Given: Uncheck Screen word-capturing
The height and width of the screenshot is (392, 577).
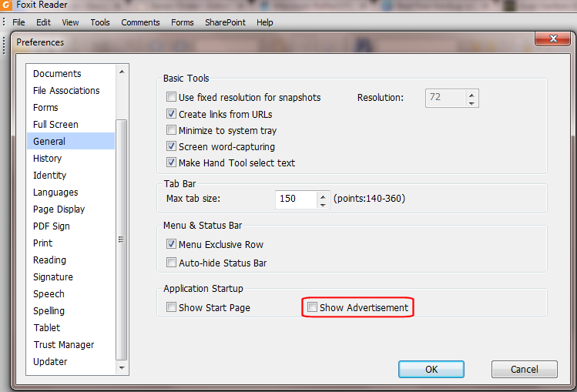Looking at the screenshot, I should click(x=171, y=146).
